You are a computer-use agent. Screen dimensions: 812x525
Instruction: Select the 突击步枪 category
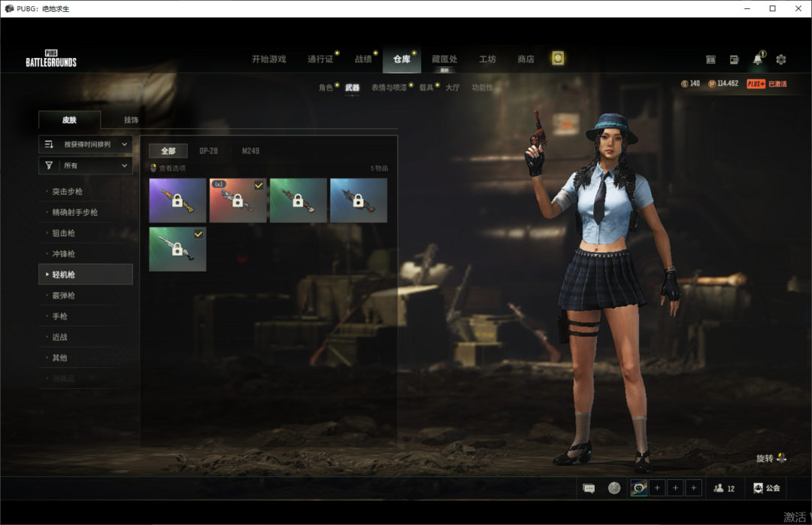tap(86, 191)
